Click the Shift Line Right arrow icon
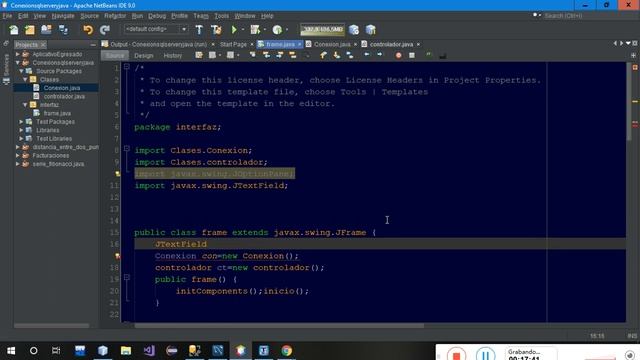 click(380, 55)
